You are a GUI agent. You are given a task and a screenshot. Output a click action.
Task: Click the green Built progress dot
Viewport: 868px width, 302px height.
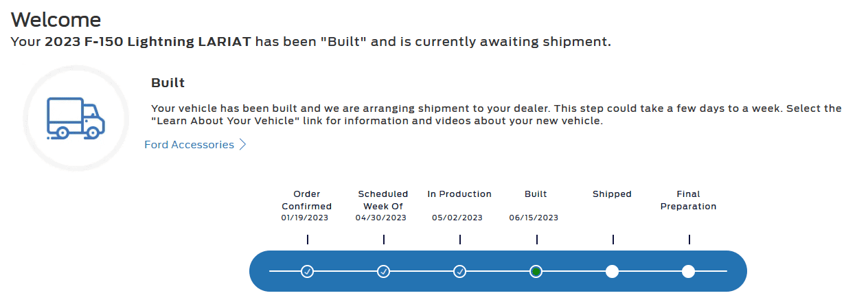536,271
